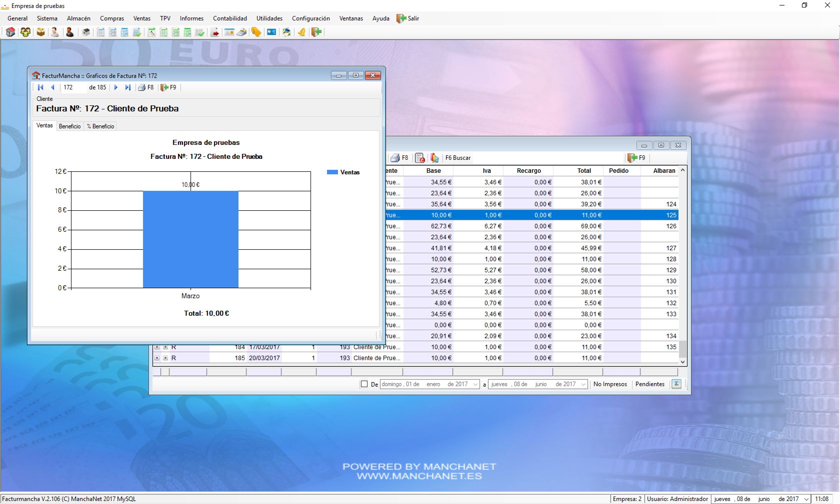Click the yellow bell toolbar icon
The image size is (840, 504).
point(301,32)
